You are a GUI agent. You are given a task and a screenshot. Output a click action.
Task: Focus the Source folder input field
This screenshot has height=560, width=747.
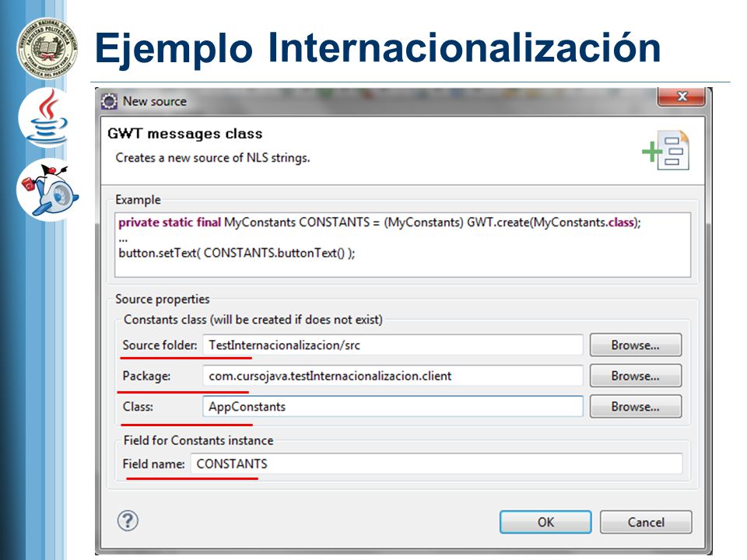tap(393, 345)
